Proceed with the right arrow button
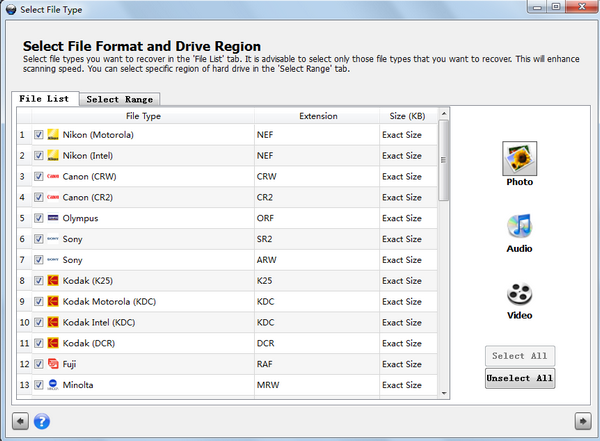Image resolution: width=600 pixels, height=441 pixels. pos(583,421)
